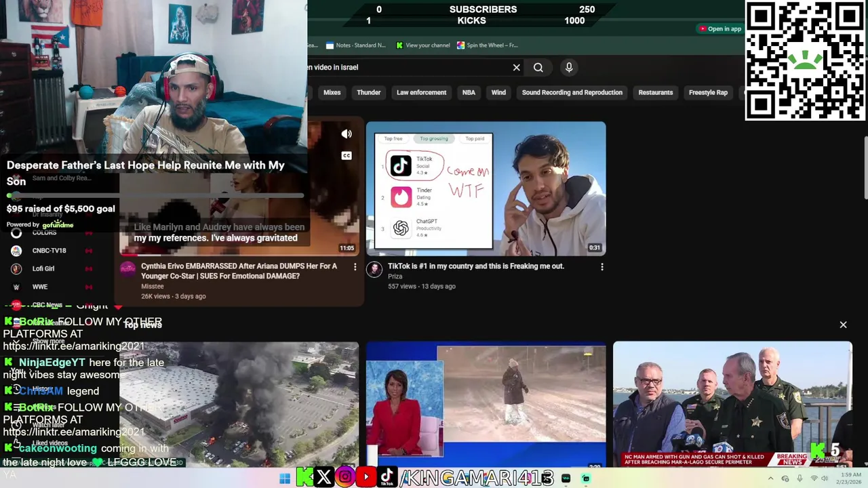Click the tray microphone icon
The width and height of the screenshot is (868, 488).
pyautogui.click(x=800, y=479)
